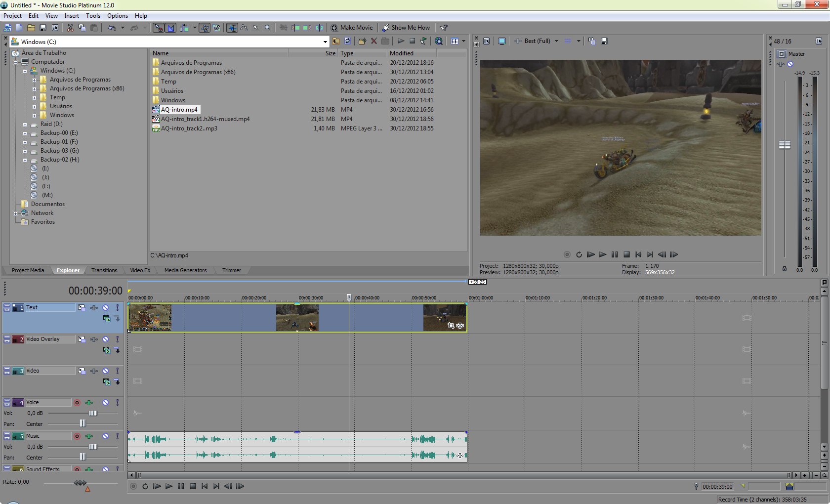Click video preview on external monitor icon
The image size is (830, 504).
501,41
